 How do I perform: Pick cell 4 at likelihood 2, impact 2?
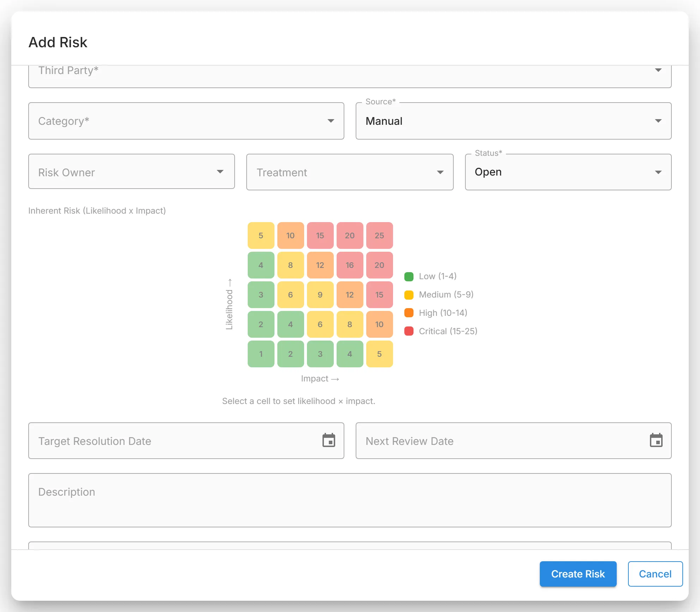(x=290, y=324)
